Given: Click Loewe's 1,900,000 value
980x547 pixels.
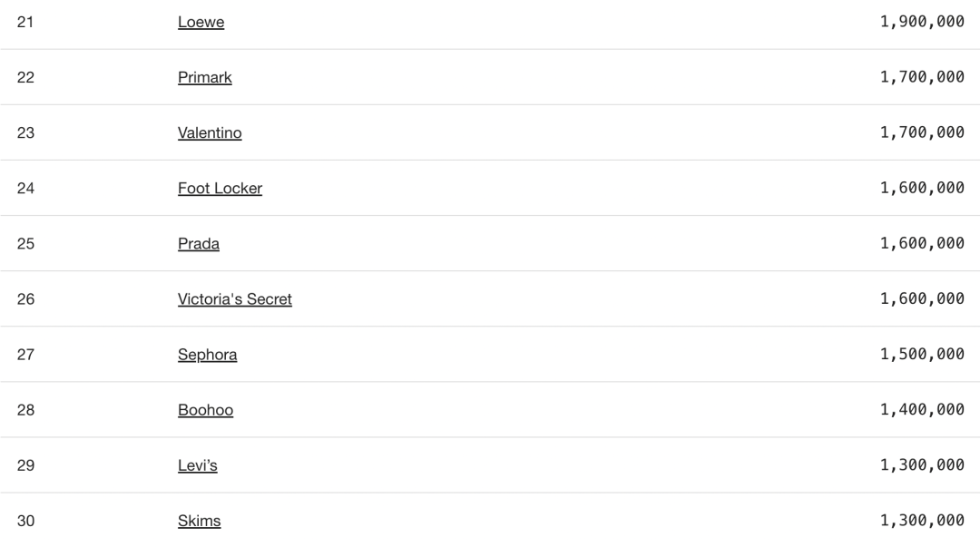Looking at the screenshot, I should 922,22.
